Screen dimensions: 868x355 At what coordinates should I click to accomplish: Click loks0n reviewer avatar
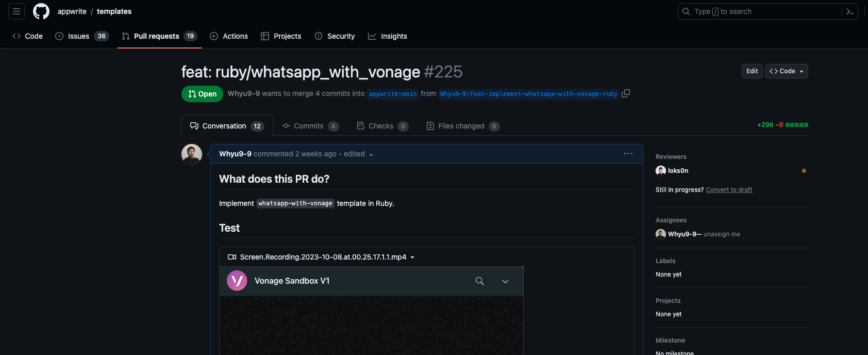tap(661, 171)
